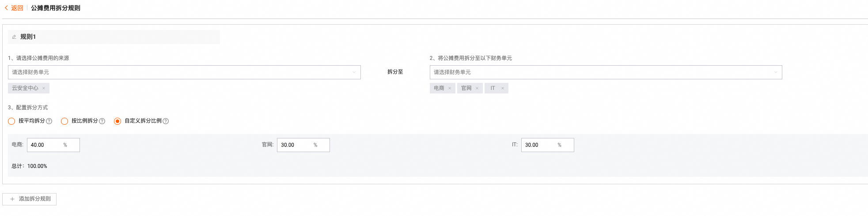
Task: Click the help icon next to 按比例拆分
Action: 102,121
